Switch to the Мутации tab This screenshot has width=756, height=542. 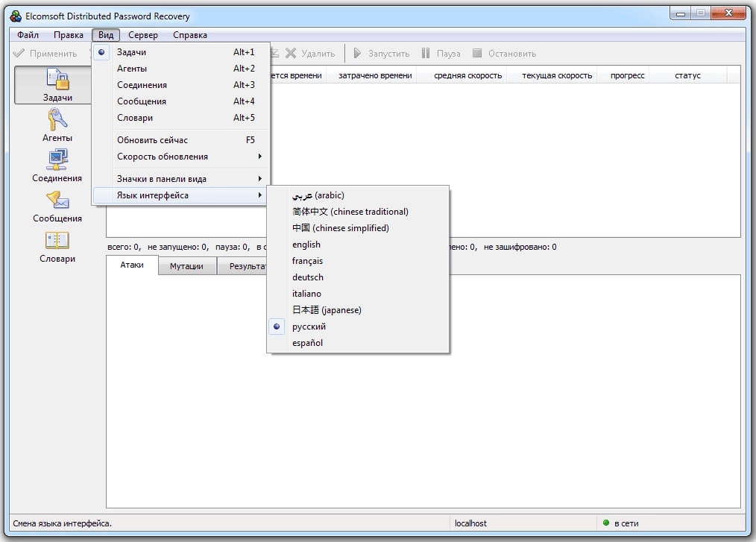[186, 265]
